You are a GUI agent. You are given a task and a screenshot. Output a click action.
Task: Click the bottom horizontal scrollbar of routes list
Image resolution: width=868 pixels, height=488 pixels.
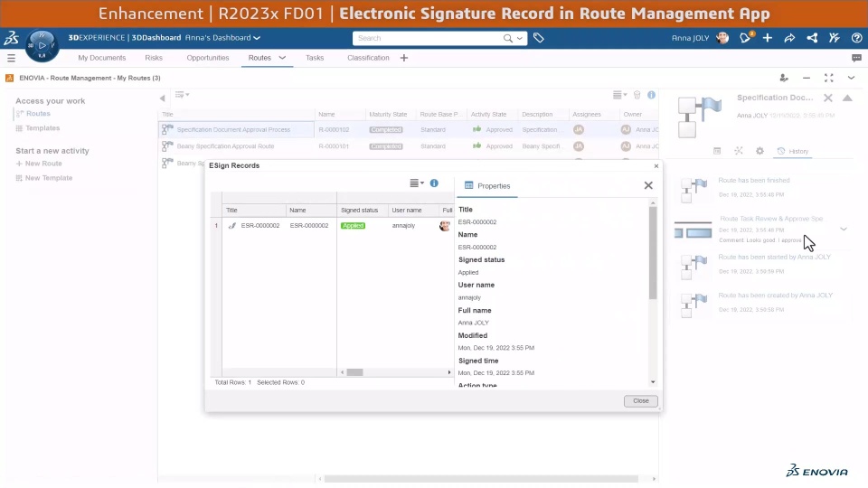click(481, 479)
